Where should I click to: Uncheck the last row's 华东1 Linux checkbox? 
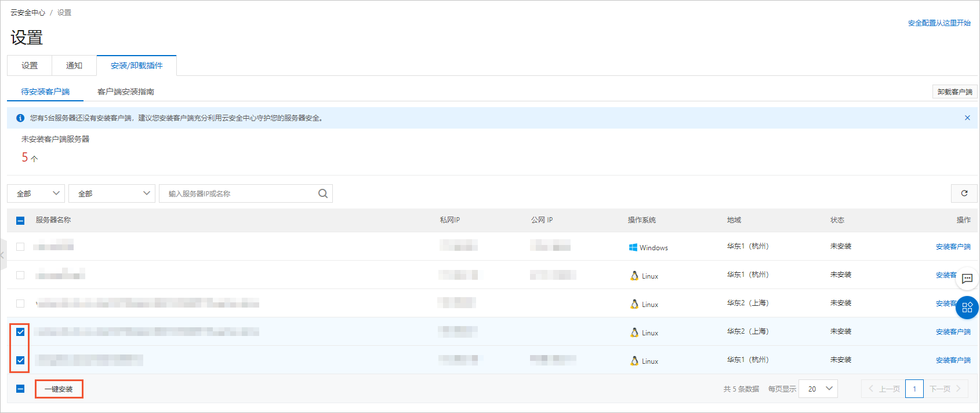click(x=20, y=360)
